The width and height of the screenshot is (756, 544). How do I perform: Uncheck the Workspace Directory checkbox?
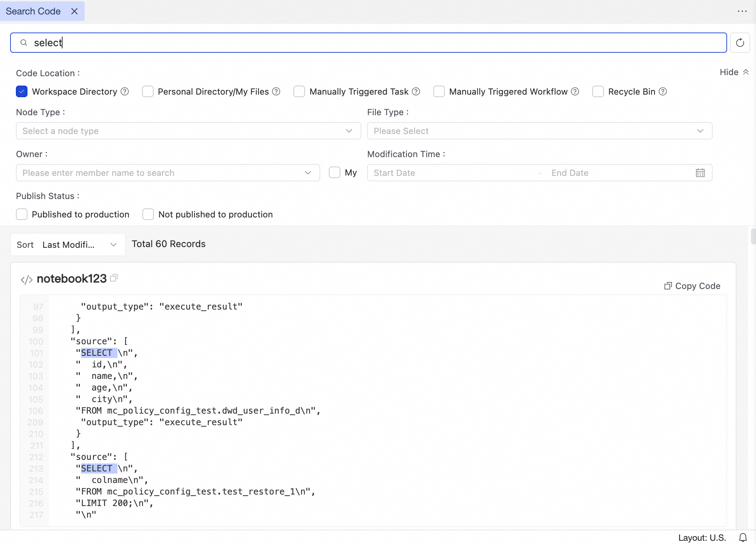pos(22,91)
